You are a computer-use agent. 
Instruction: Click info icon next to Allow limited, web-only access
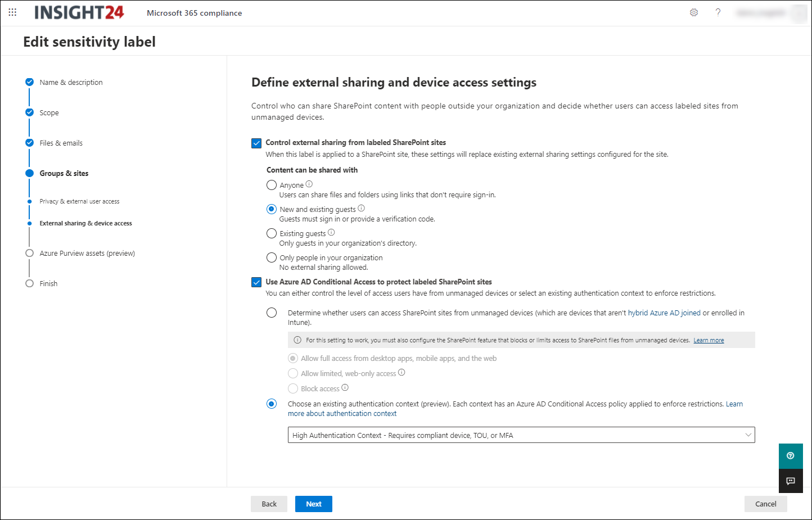coord(402,373)
